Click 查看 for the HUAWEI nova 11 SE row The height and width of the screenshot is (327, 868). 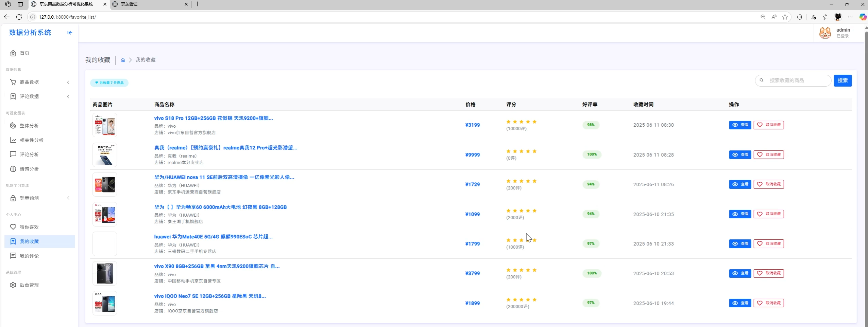(x=740, y=184)
